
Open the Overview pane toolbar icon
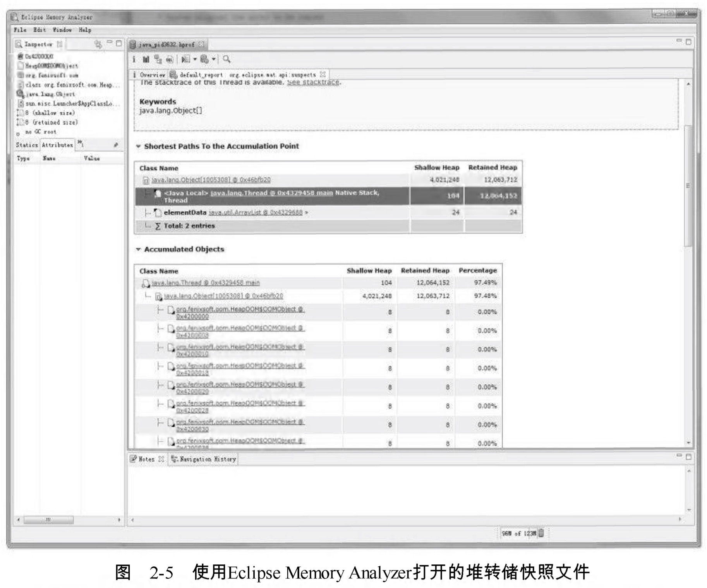click(x=134, y=59)
